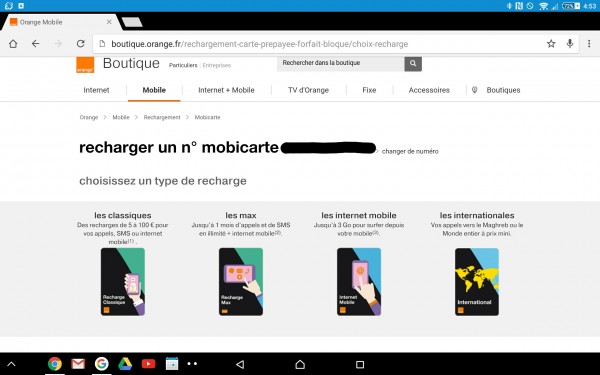Viewport: 600px width, 375px height.
Task: Select the International card image
Action: click(x=477, y=282)
